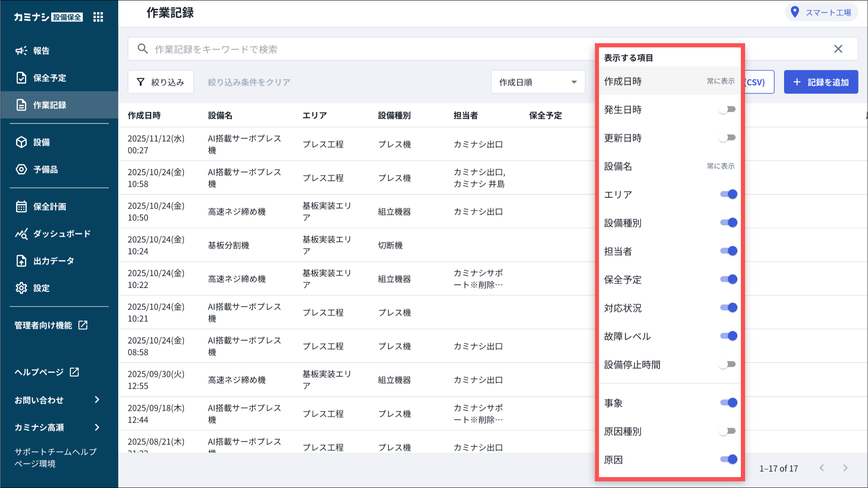This screenshot has width=868, height=488.
Task: Open 設備 cube icon in sidebar
Action: click(21, 142)
